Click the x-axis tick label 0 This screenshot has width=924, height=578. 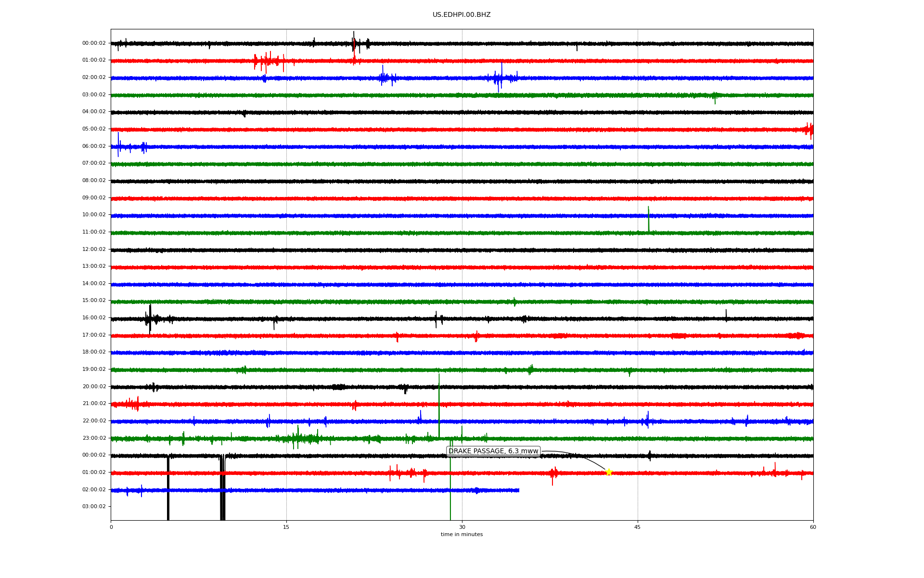pyautogui.click(x=111, y=527)
